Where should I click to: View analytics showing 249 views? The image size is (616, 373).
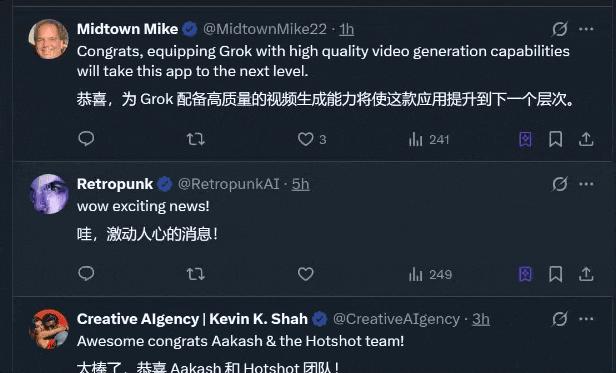[x=430, y=274]
